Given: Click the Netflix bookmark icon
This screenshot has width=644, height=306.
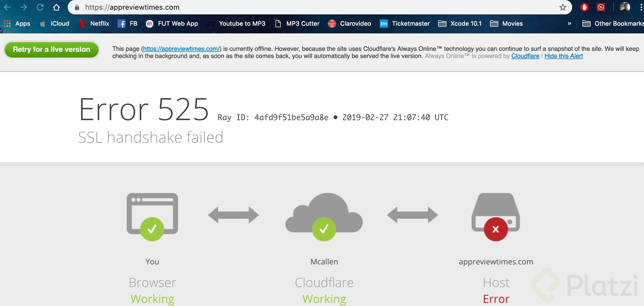Looking at the screenshot, I should tap(82, 23).
